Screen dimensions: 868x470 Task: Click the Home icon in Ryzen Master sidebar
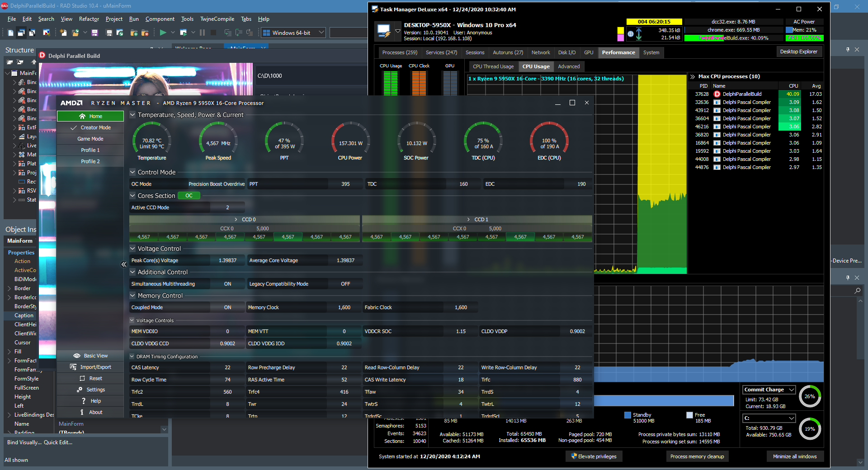(82, 116)
